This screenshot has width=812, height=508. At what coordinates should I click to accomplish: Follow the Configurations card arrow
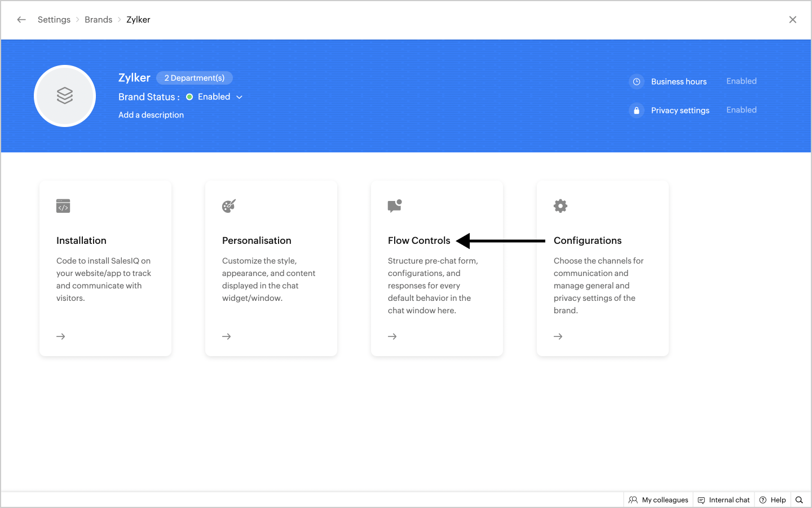(558, 336)
